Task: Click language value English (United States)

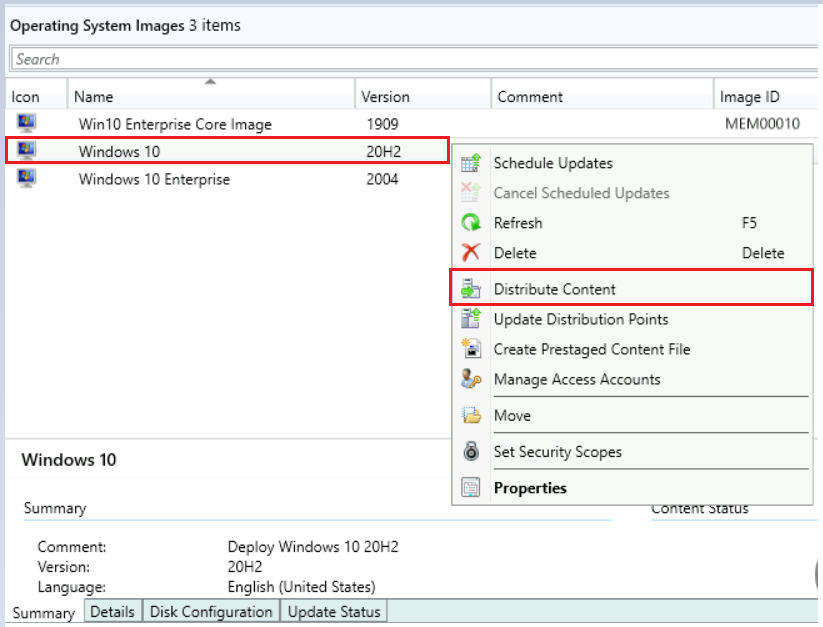Action: tap(301, 587)
